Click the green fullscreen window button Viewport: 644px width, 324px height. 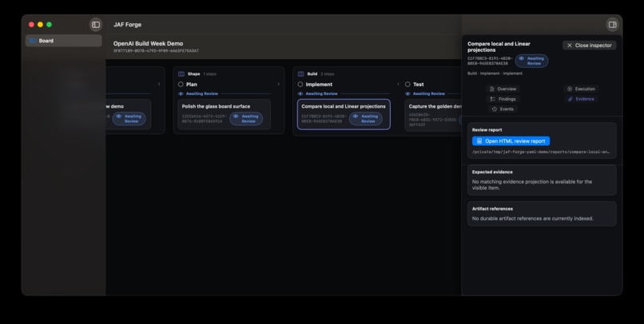pos(50,25)
